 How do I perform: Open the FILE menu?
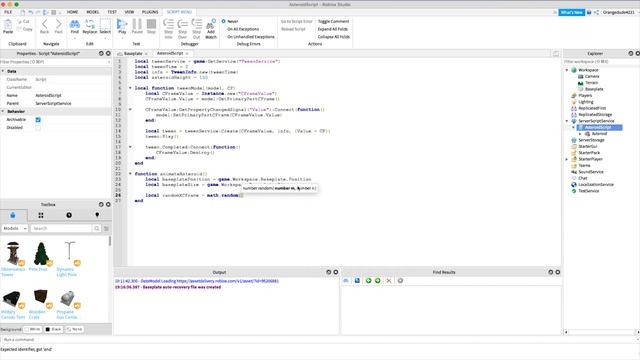[x=8, y=12]
